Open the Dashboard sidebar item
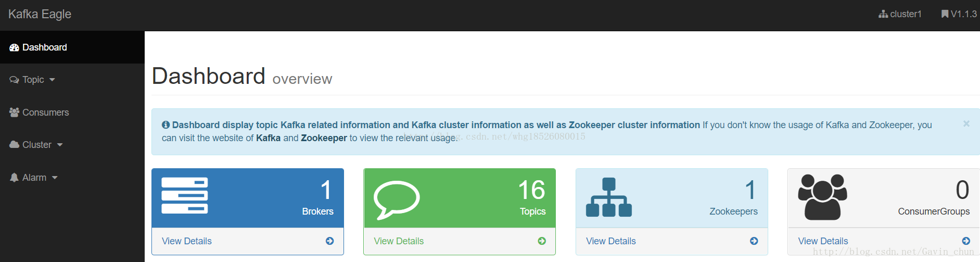 click(44, 47)
